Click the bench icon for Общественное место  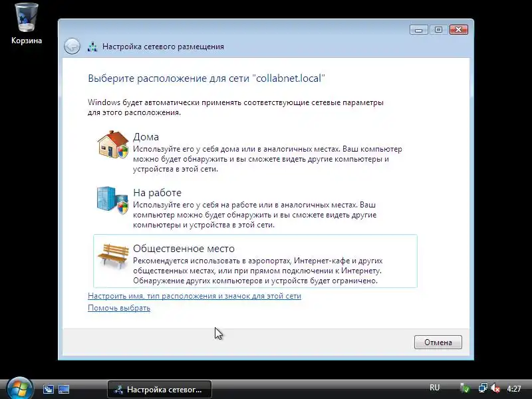click(x=113, y=256)
